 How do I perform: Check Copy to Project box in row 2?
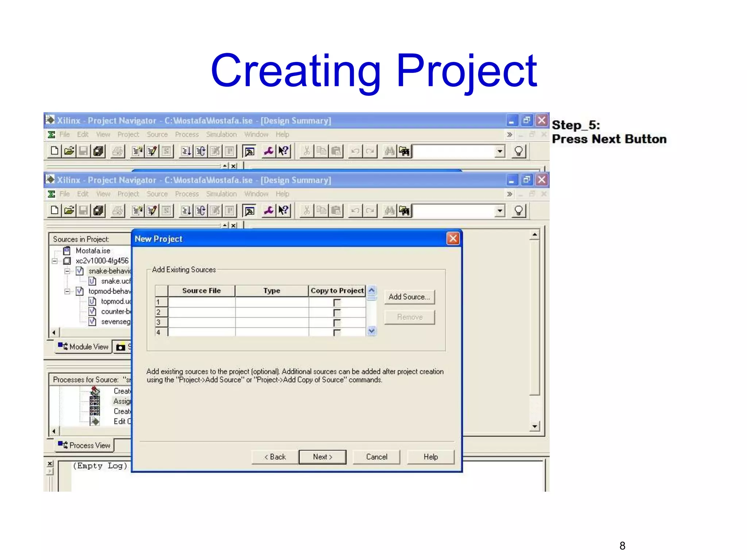(x=337, y=313)
